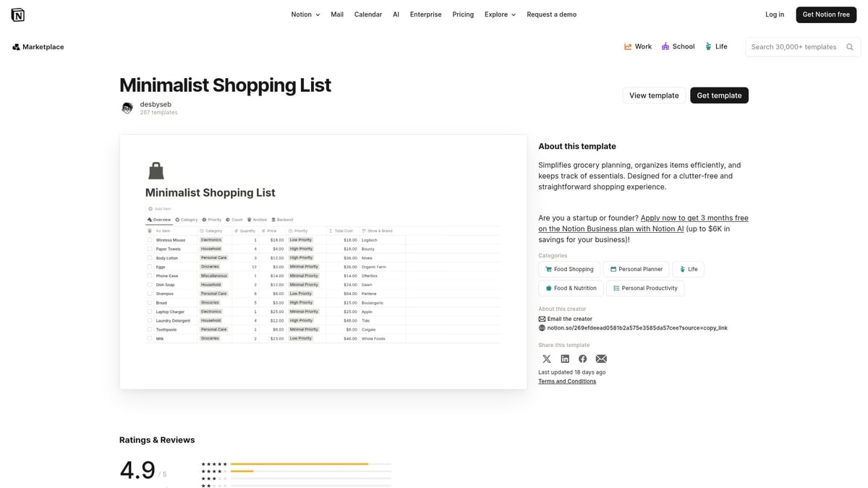Click the Get template button
This screenshot has width=868, height=488.
click(x=719, y=95)
